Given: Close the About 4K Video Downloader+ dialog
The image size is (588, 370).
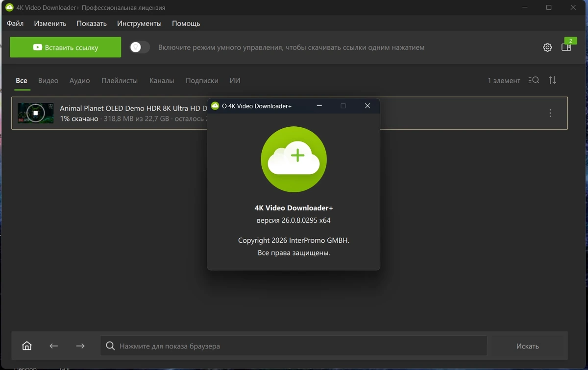Looking at the screenshot, I should point(367,106).
